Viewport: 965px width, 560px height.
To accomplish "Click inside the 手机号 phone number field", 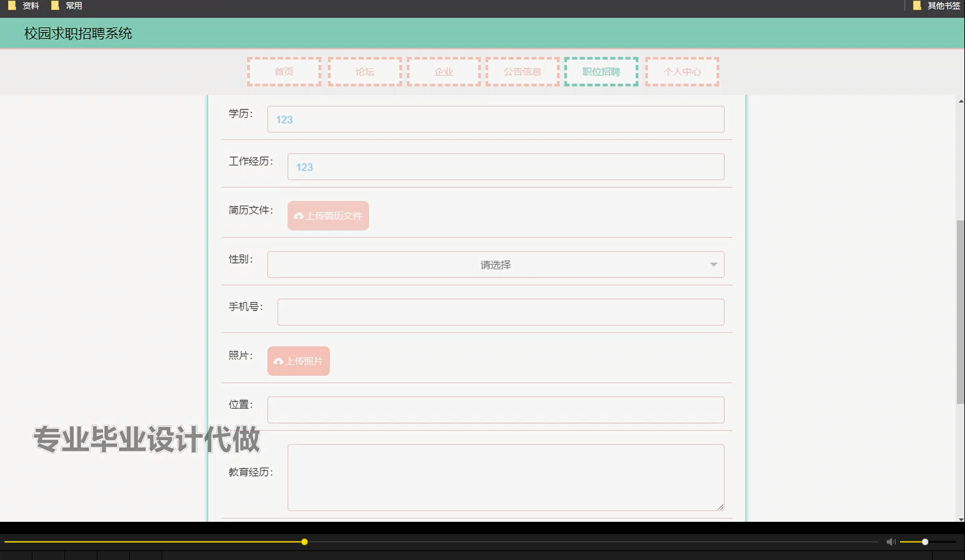I will 501,312.
